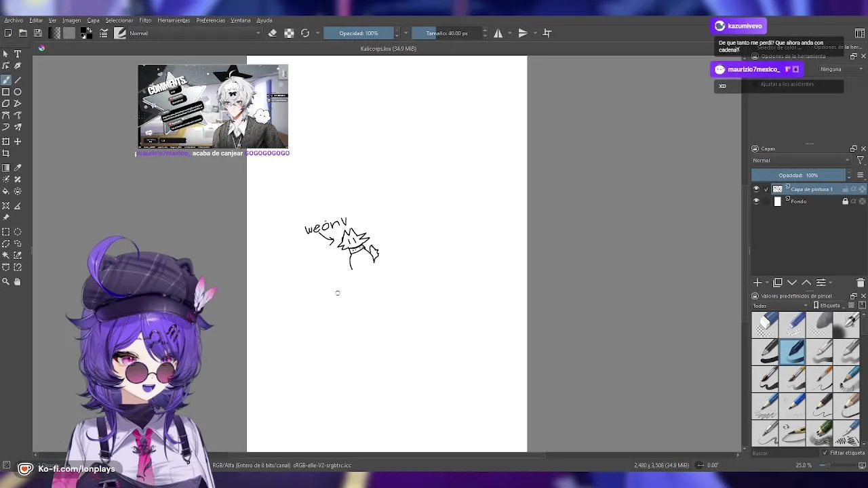Viewport: 868px width, 488px height.
Task: Select the rectangle shape tool
Action: tap(6, 91)
